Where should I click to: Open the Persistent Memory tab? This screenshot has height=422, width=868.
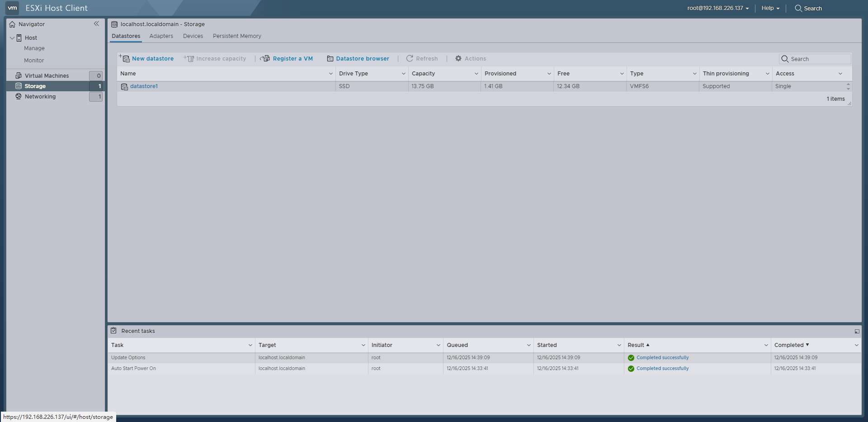coord(236,36)
